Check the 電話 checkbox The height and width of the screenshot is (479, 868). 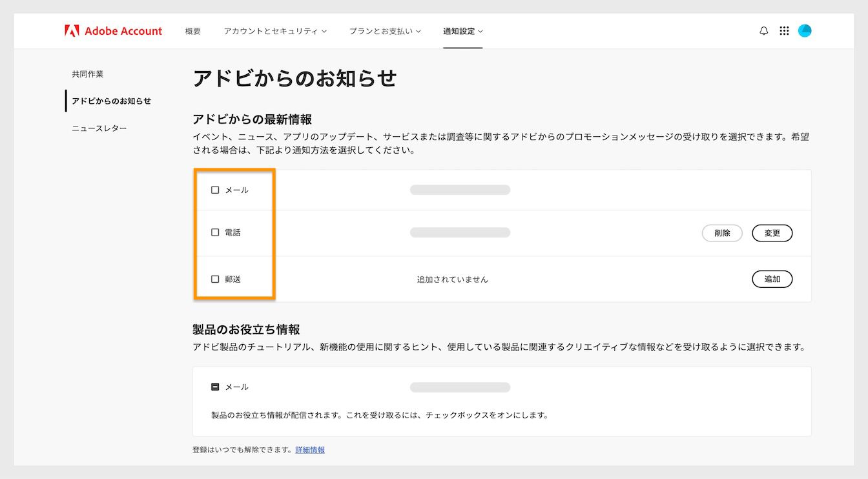[x=214, y=232]
